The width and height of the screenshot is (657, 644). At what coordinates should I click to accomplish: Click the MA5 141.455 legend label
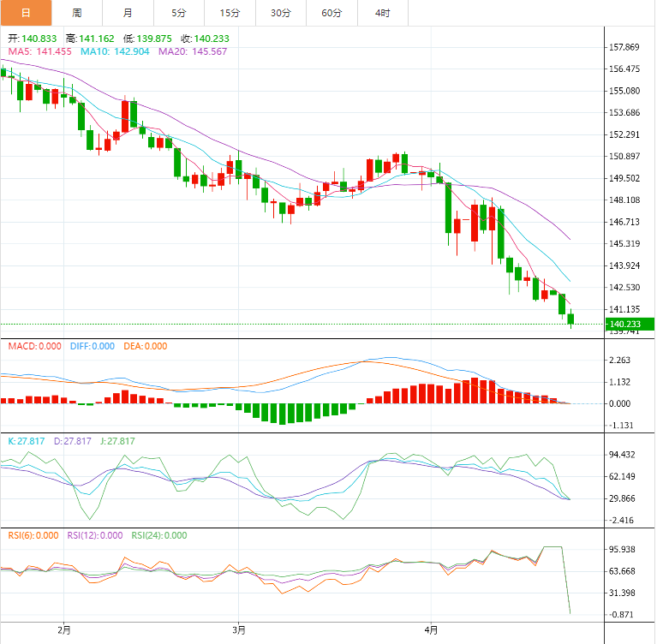pos(39,51)
